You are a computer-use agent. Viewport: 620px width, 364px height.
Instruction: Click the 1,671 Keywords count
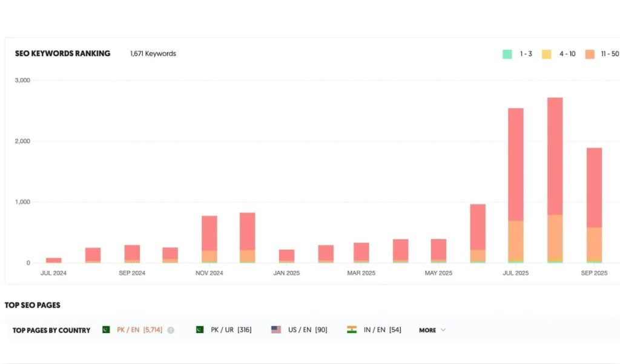153,54
